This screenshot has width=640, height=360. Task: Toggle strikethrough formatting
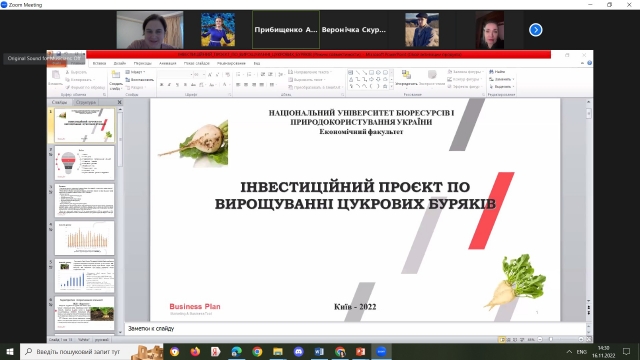(x=193, y=84)
